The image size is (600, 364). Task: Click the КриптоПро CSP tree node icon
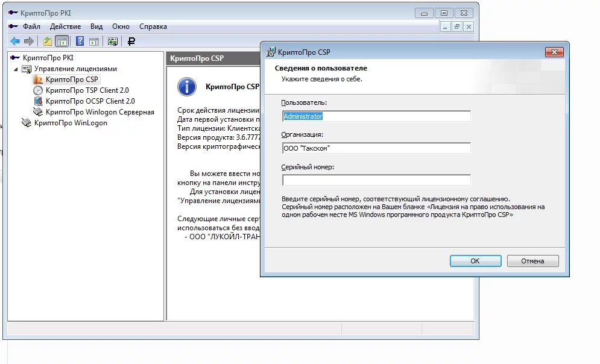(x=37, y=80)
